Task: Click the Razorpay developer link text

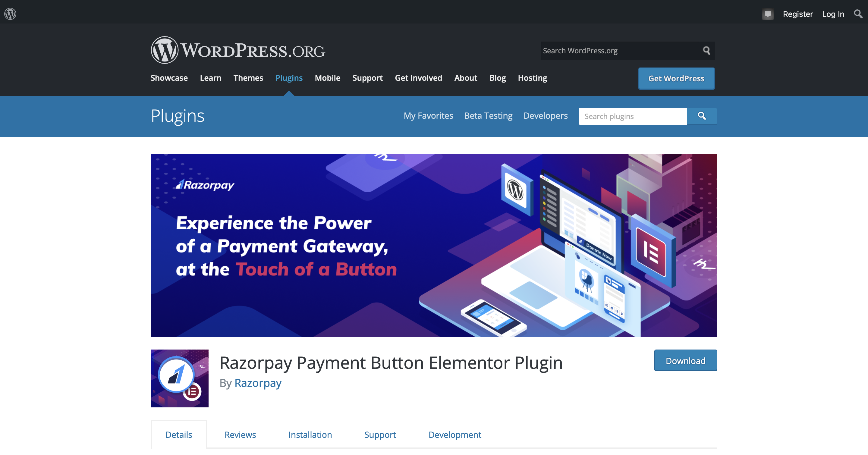Action: (258, 383)
